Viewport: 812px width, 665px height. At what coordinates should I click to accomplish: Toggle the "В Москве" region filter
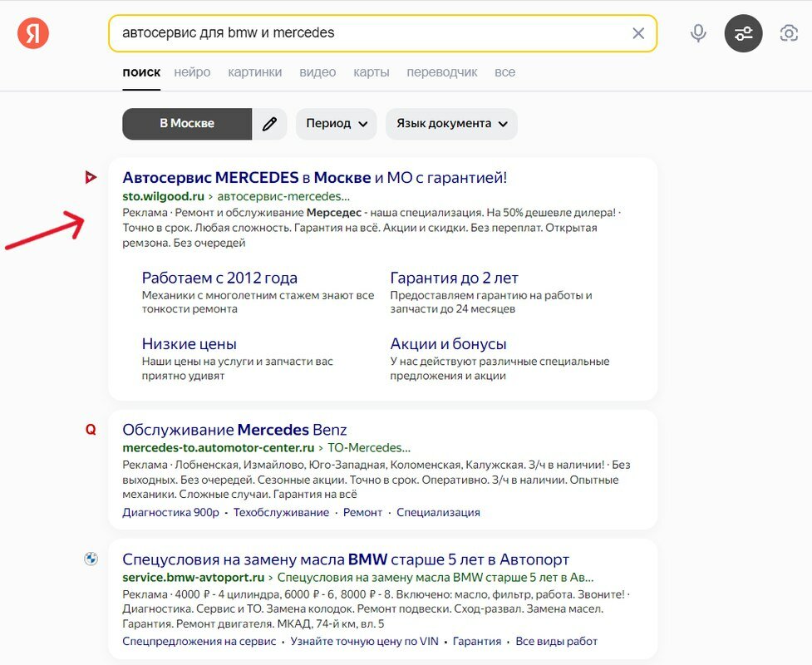[x=187, y=124]
